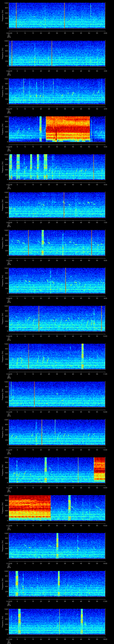Click the "0:01:00" start time label

pos(9,33)
